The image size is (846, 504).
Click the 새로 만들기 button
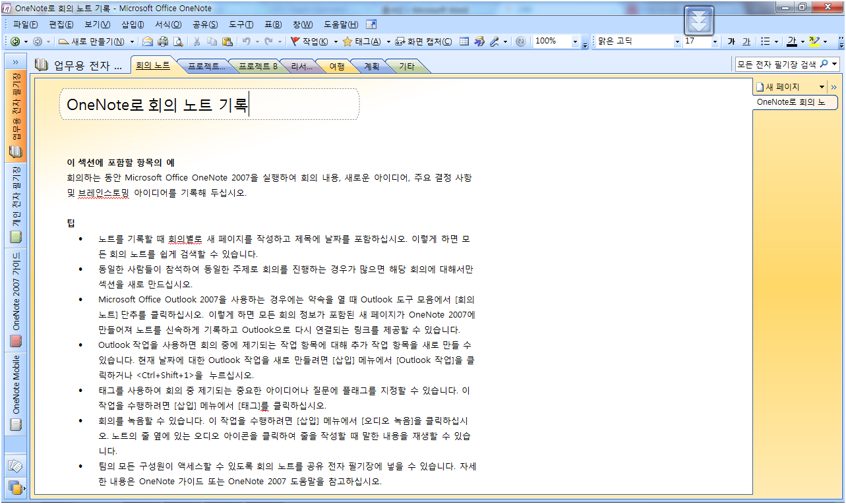92,42
